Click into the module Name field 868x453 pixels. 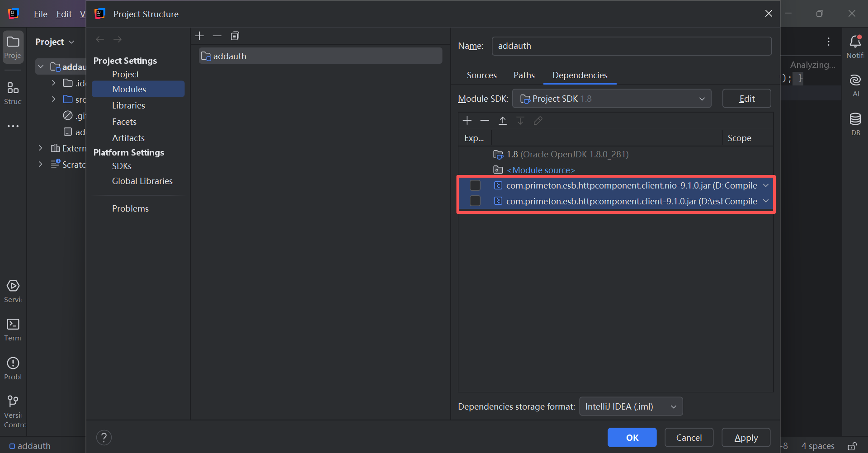[x=631, y=46]
